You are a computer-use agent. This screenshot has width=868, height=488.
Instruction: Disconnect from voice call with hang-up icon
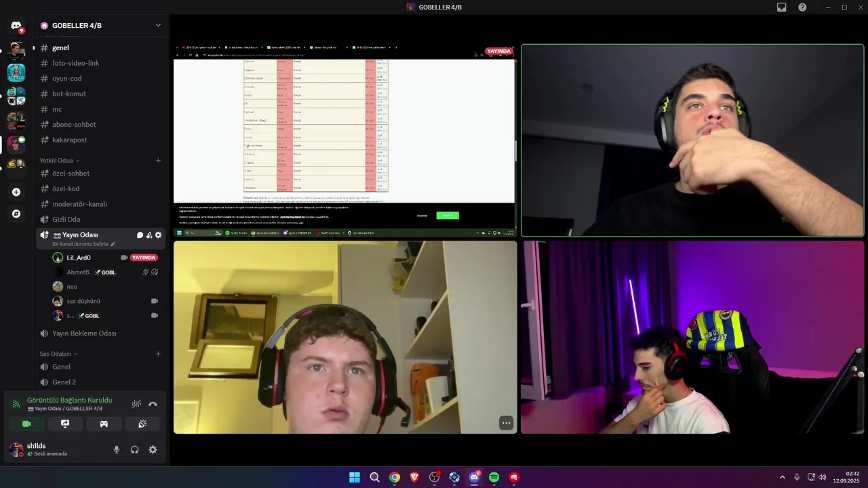[x=153, y=404]
